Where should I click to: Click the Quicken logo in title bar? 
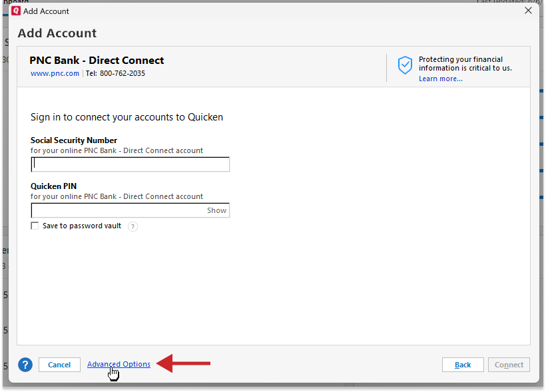(16, 11)
